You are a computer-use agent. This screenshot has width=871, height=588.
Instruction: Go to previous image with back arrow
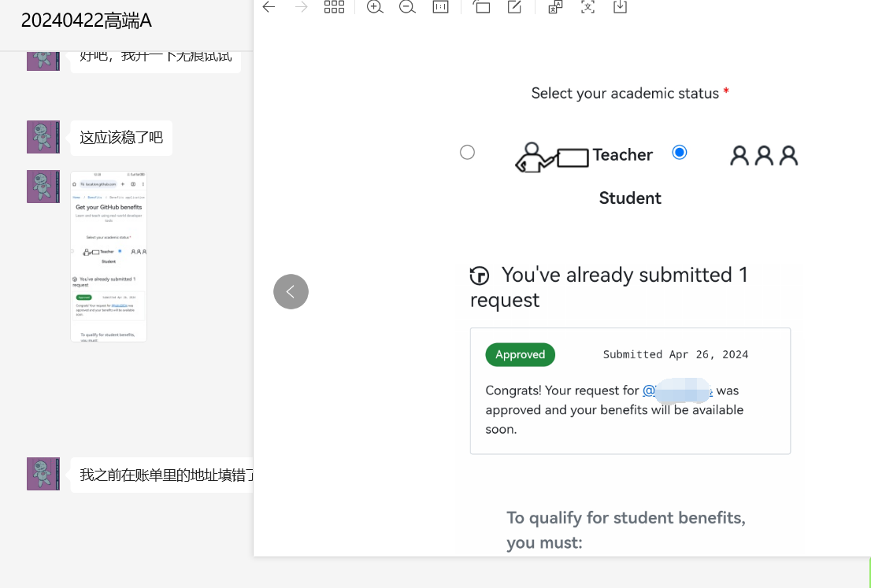(269, 6)
